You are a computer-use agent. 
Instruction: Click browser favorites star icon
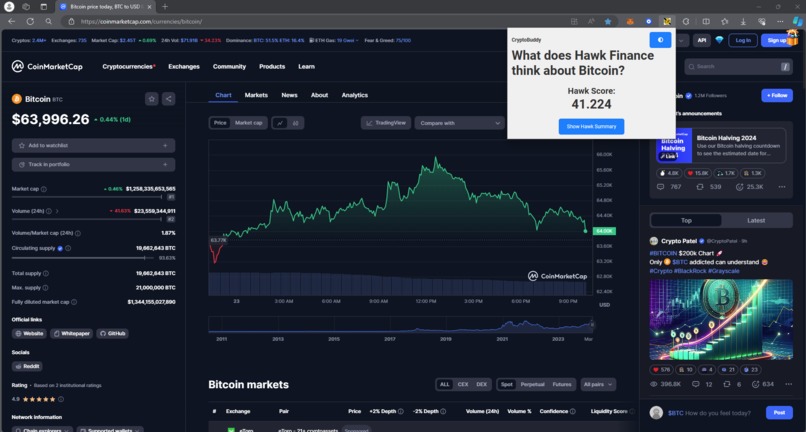click(608, 22)
